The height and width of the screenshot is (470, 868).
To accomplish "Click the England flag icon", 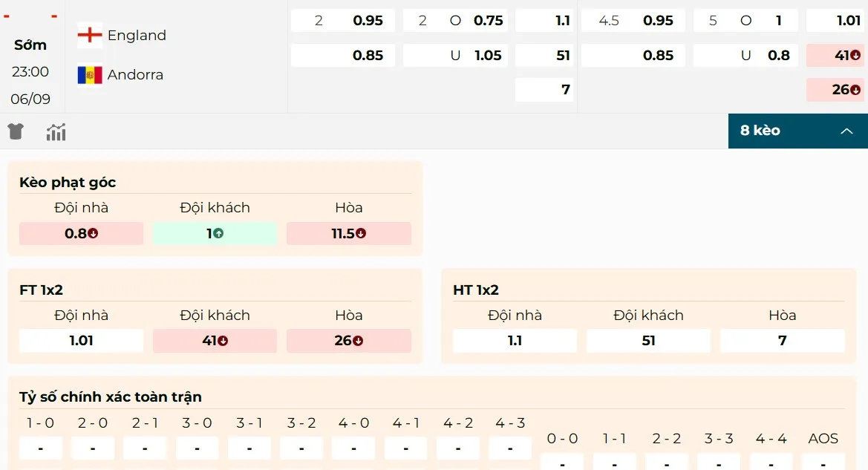I will pyautogui.click(x=89, y=34).
